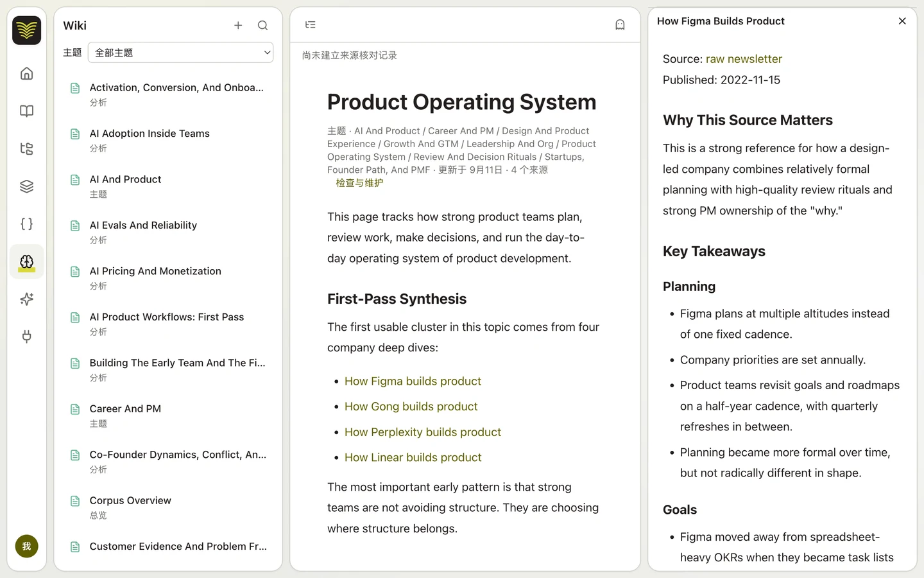Screen dimensions: 924x578
Task: Follow the How Figma builds product link
Action: point(413,381)
